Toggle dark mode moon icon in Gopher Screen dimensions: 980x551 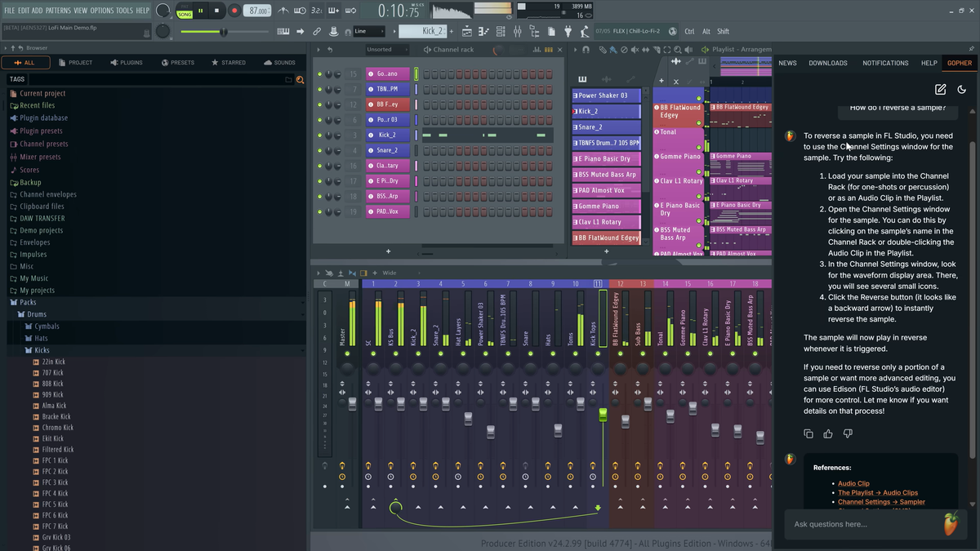[961, 89]
